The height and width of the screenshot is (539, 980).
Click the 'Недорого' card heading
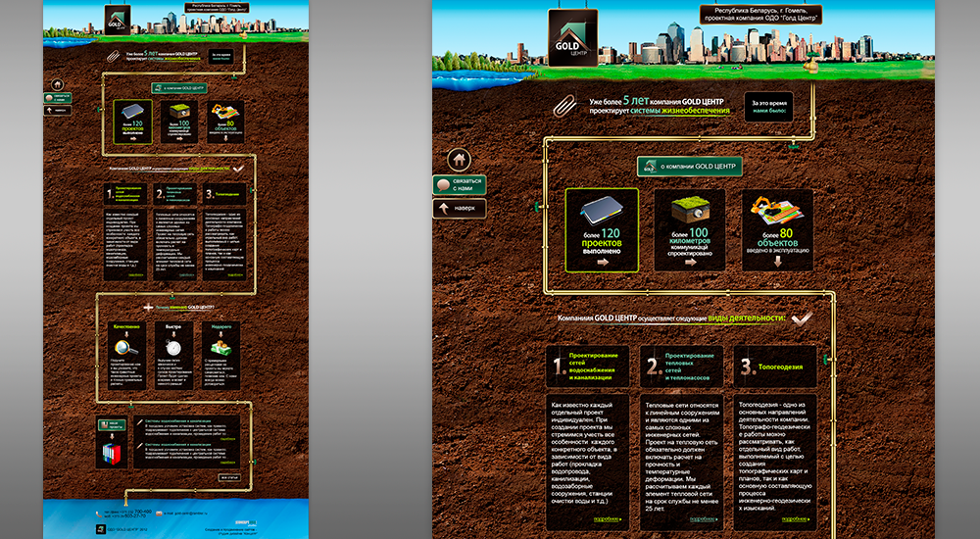[x=221, y=326]
